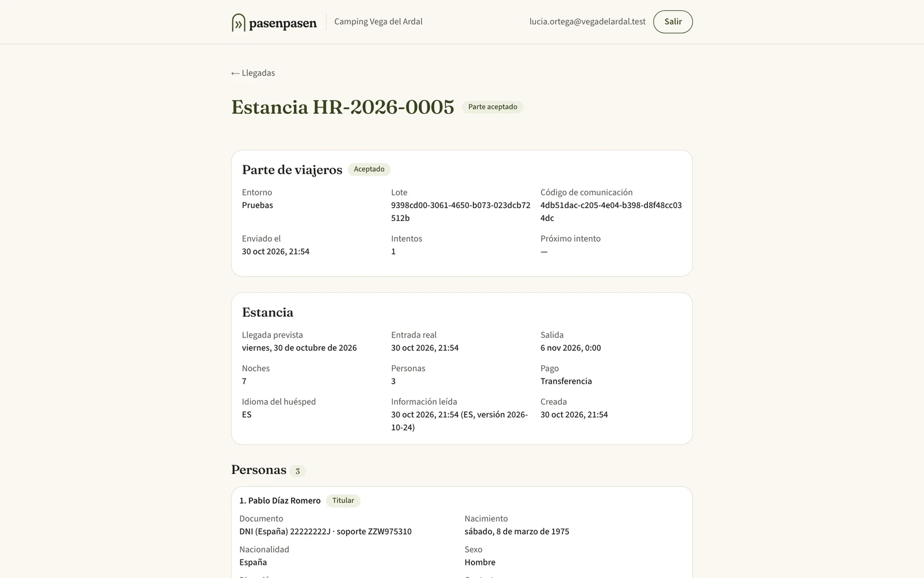Click the pasenpasen logo icon

pos(239,23)
